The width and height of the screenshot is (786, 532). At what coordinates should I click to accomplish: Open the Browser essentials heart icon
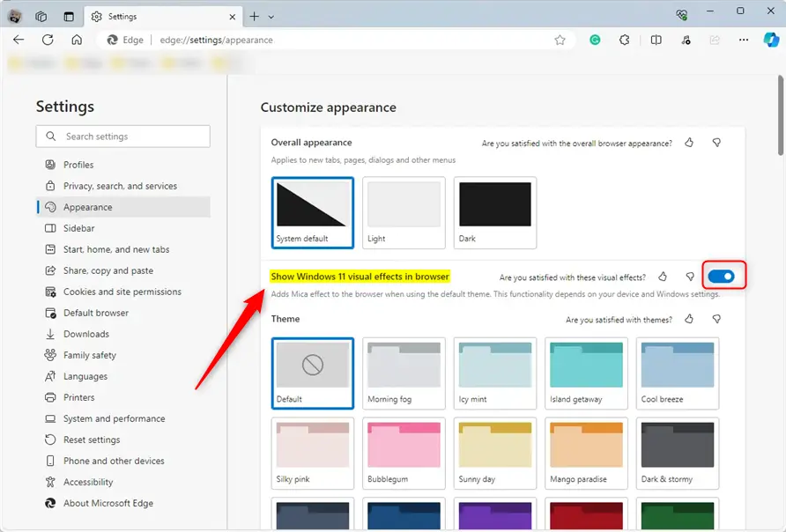pos(681,16)
